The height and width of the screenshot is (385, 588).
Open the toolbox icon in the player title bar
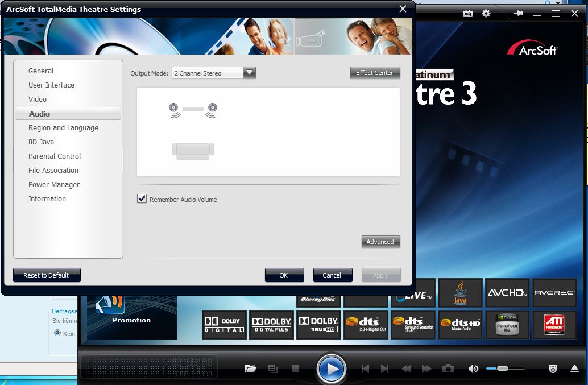[x=467, y=14]
